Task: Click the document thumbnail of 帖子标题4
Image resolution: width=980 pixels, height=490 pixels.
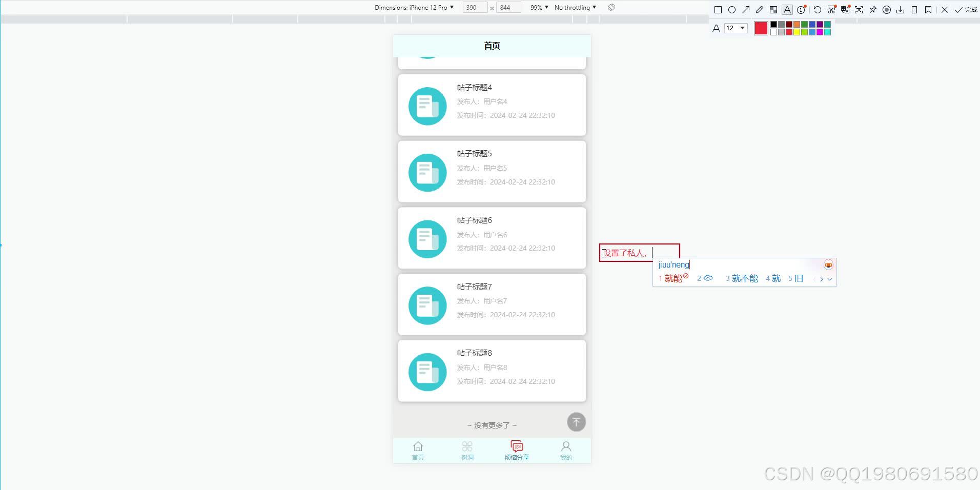Action: (x=427, y=106)
